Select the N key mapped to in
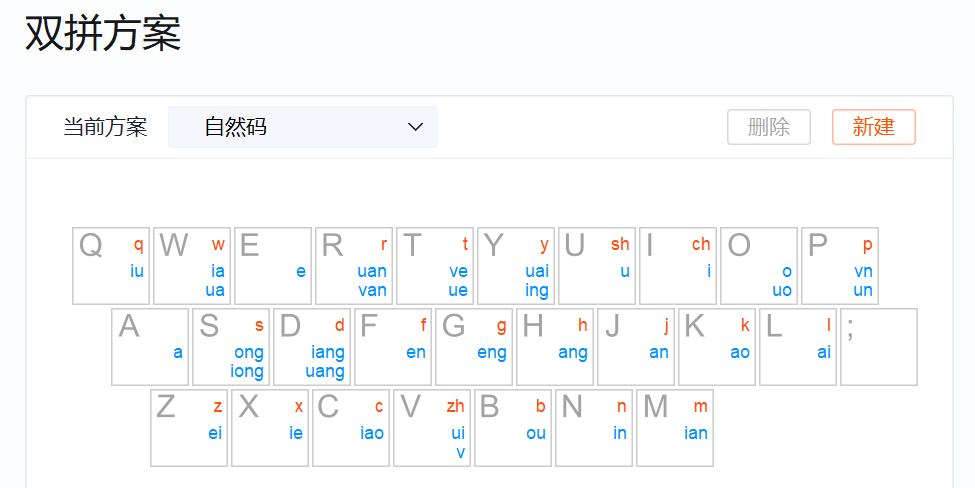The height and width of the screenshot is (488, 975). [x=594, y=428]
